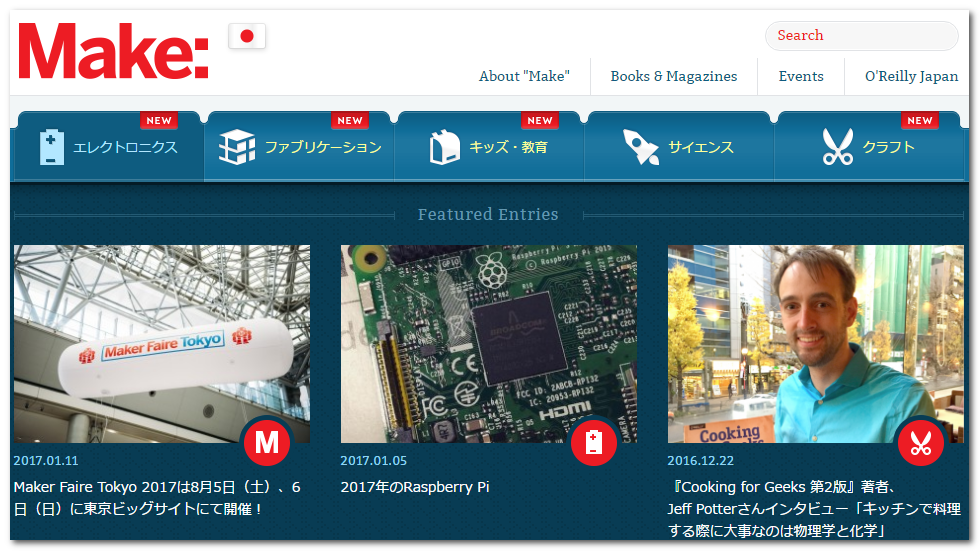Click the NEW badge on クラフト tab
Screen dimensions: 980x551
[x=919, y=121]
